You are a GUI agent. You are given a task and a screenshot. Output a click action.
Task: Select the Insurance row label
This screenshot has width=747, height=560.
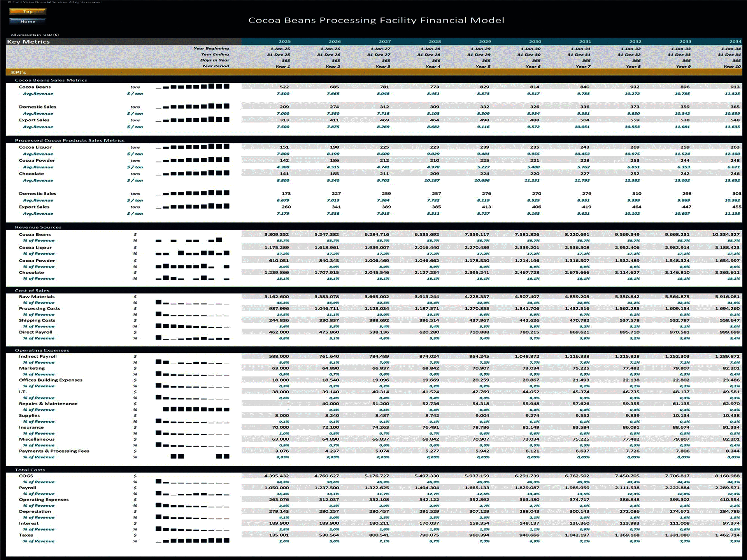[x=31, y=427]
